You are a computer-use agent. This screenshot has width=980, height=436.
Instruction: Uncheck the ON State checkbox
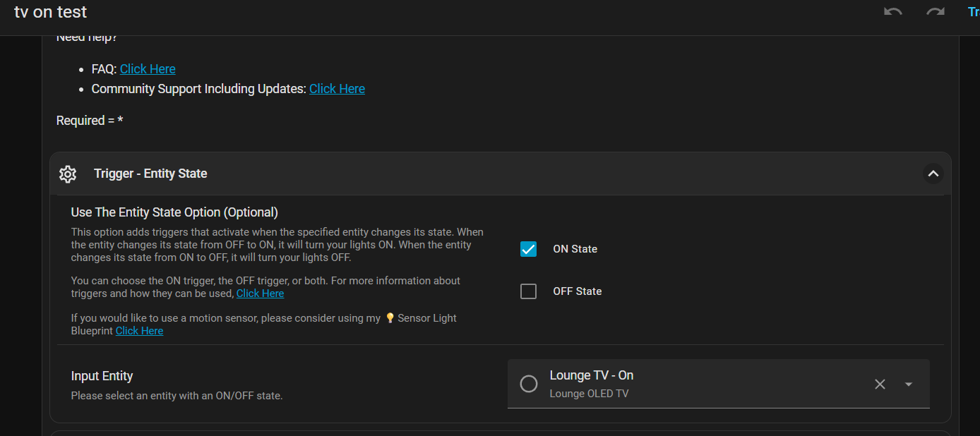point(528,249)
